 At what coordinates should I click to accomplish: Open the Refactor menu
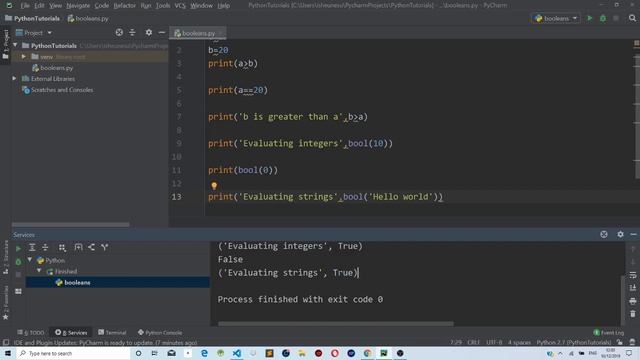(x=124, y=6)
